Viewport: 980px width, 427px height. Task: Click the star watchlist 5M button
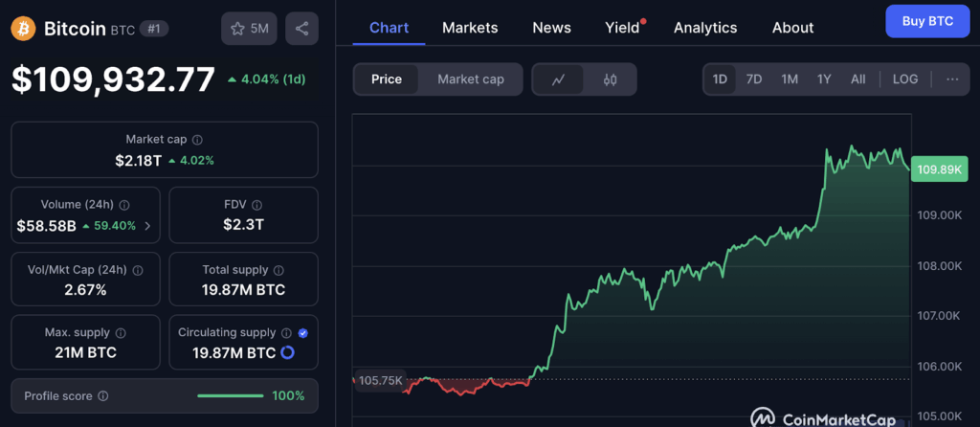pos(249,29)
